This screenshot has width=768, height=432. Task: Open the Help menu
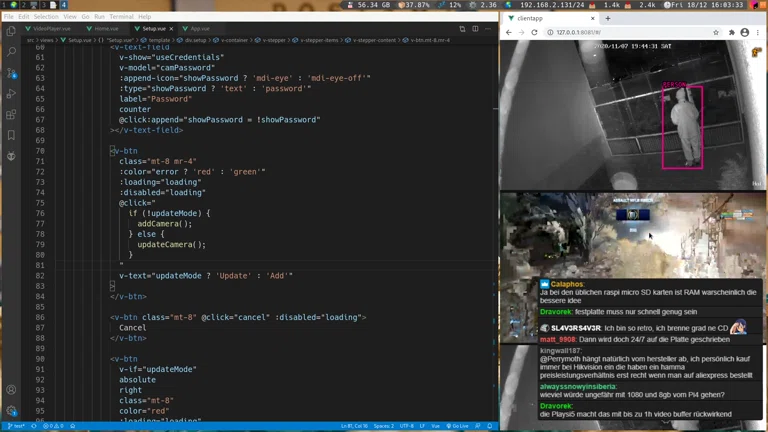[x=144, y=17]
